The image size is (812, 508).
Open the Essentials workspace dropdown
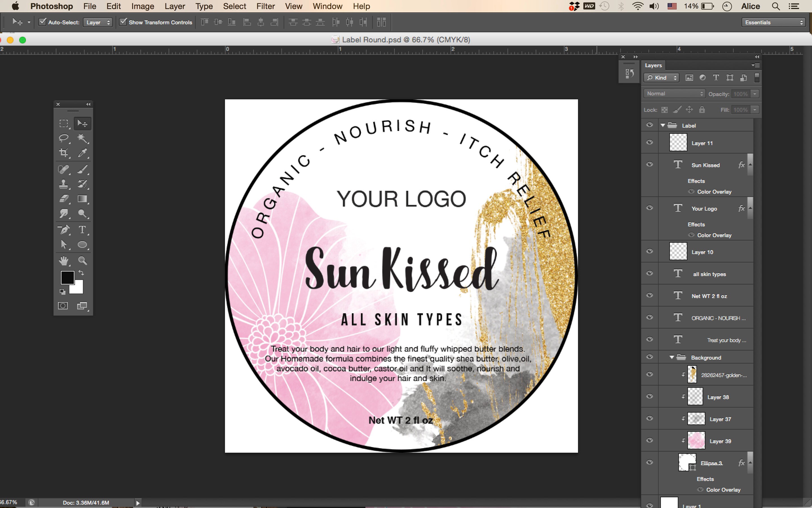click(x=773, y=23)
